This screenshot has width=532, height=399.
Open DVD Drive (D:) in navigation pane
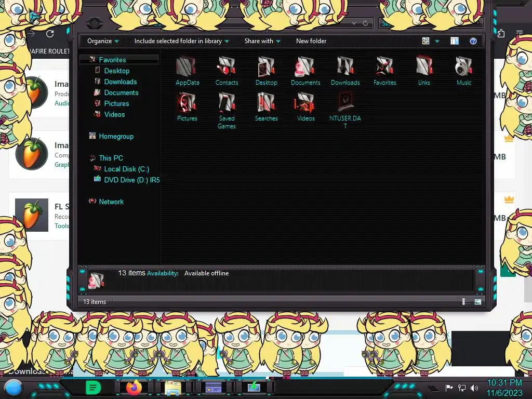tap(131, 180)
